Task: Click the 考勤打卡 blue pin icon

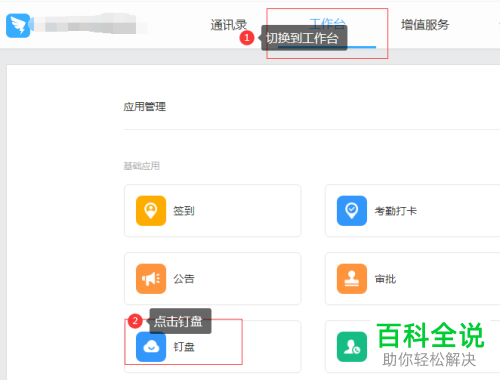Action: coord(352,211)
